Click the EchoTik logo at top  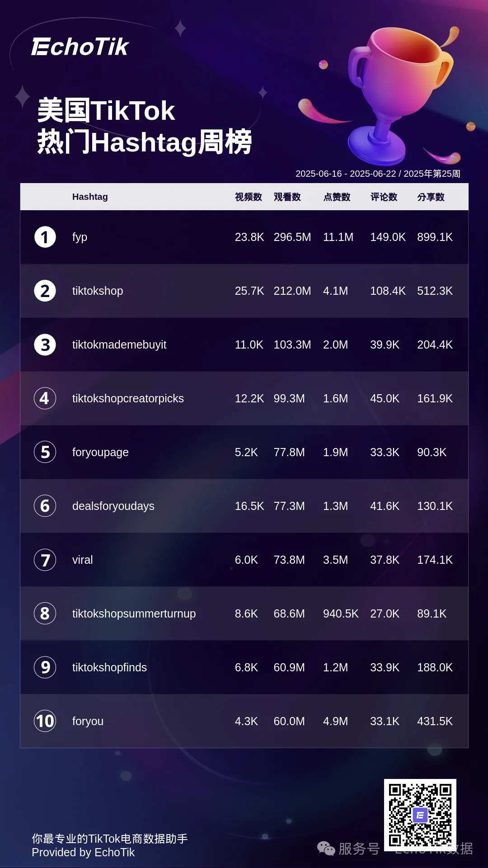[x=80, y=47]
